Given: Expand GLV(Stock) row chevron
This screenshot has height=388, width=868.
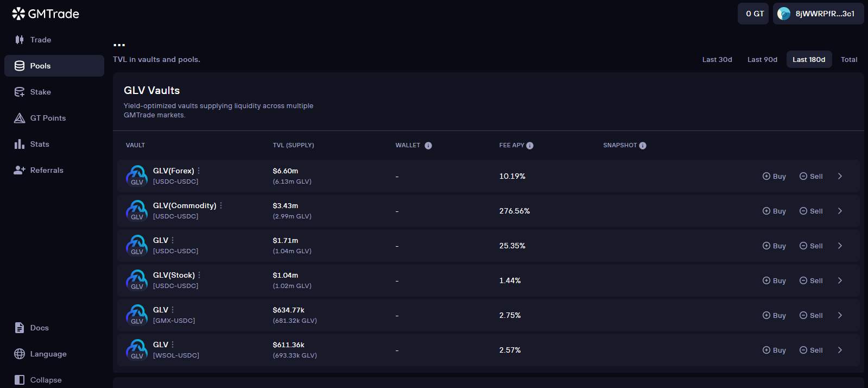Looking at the screenshot, I should click(x=840, y=280).
